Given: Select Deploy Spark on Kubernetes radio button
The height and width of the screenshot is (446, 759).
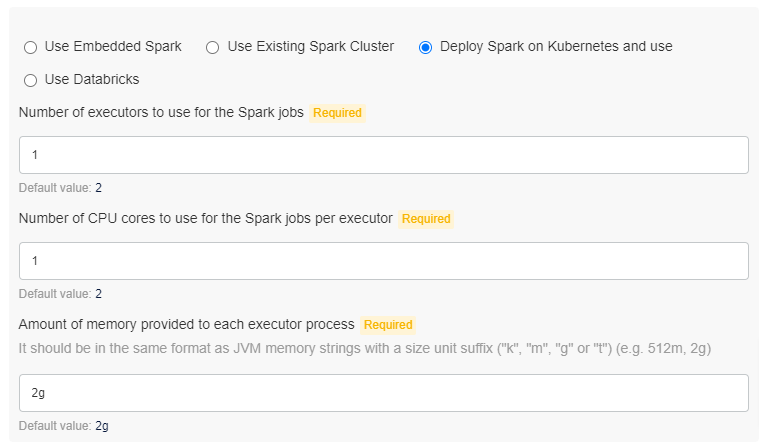Looking at the screenshot, I should tap(426, 47).
